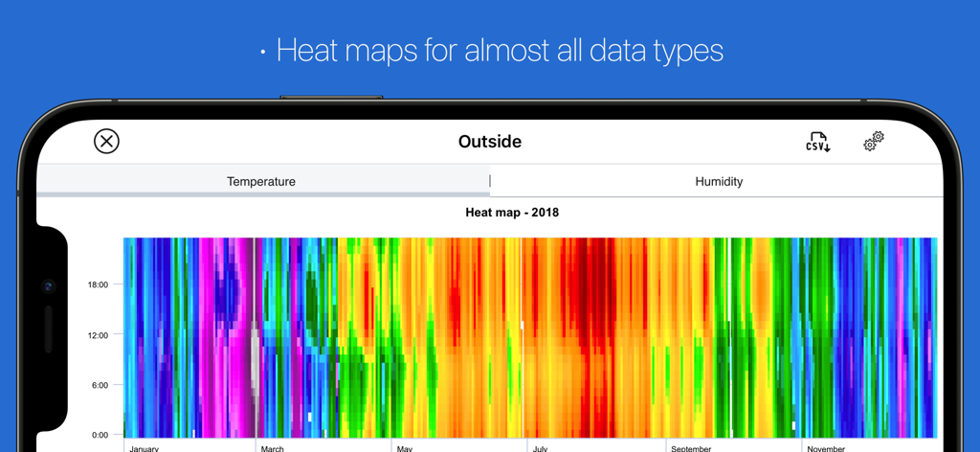Open settings via the gears icon
Viewport: 980px width, 452px height.
pos(874,141)
